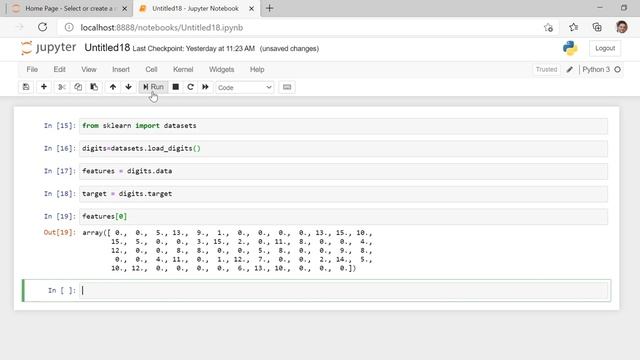Switch to the Untitled18 Jupyter Notebook tab

(195, 9)
